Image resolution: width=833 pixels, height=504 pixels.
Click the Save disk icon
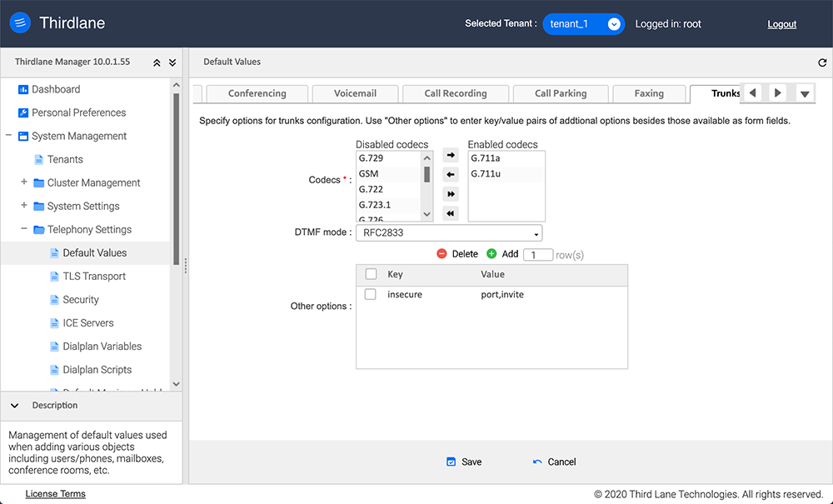click(x=451, y=462)
